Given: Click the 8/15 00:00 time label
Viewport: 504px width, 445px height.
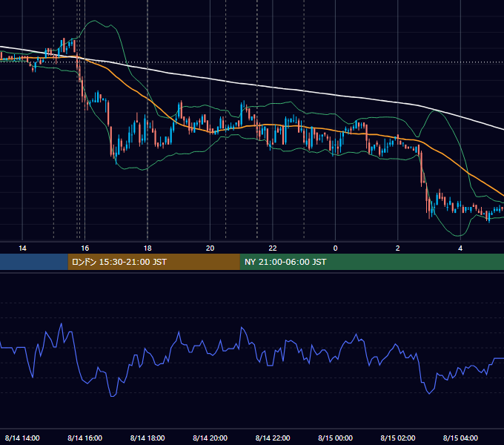Looking at the screenshot, I should (x=335, y=438).
